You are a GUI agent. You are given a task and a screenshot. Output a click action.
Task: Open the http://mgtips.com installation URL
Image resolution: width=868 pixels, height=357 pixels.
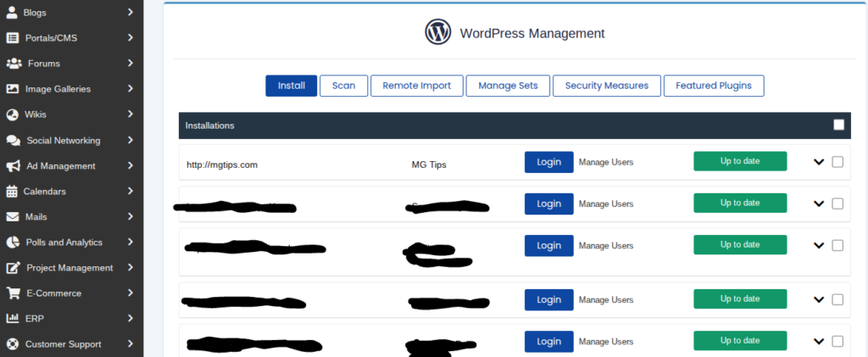[x=222, y=165]
